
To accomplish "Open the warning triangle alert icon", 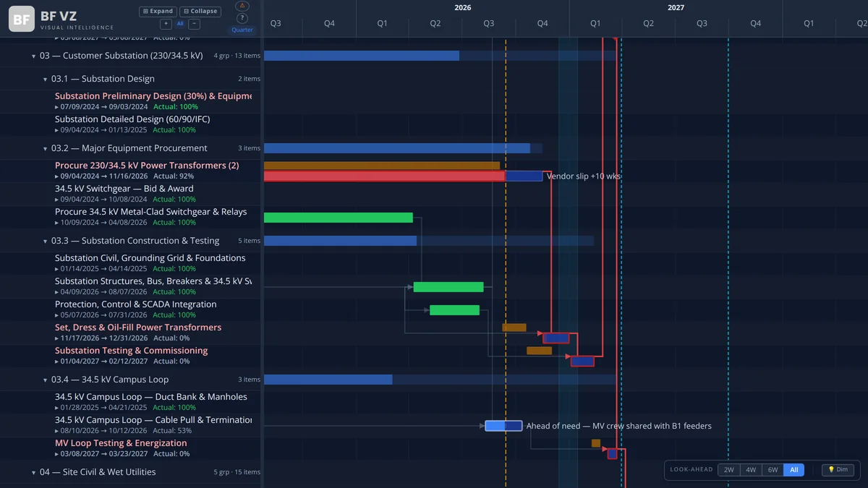I will coord(242,6).
